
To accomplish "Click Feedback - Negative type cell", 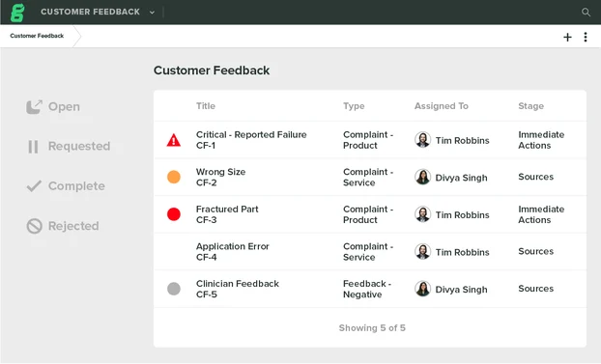I will [x=367, y=290].
